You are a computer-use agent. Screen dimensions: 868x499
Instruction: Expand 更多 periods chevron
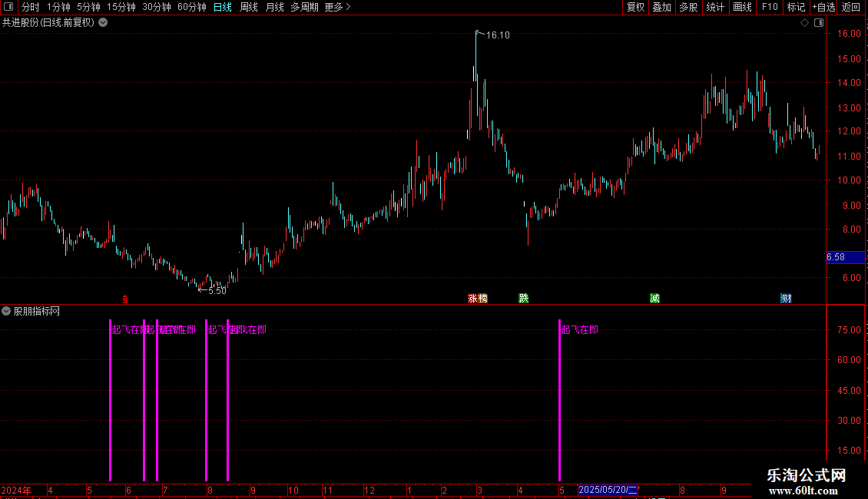coord(348,7)
